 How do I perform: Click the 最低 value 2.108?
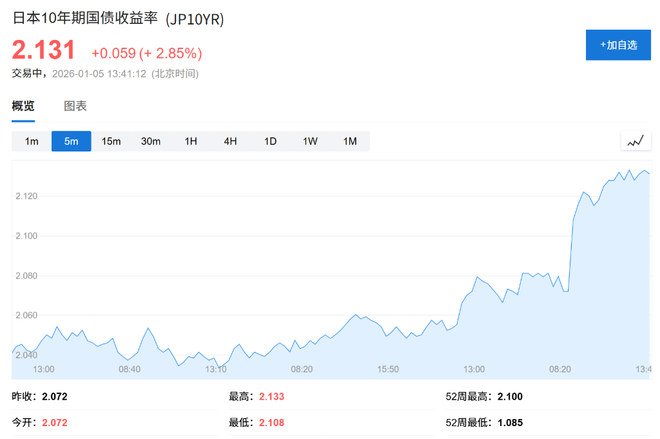point(272,423)
